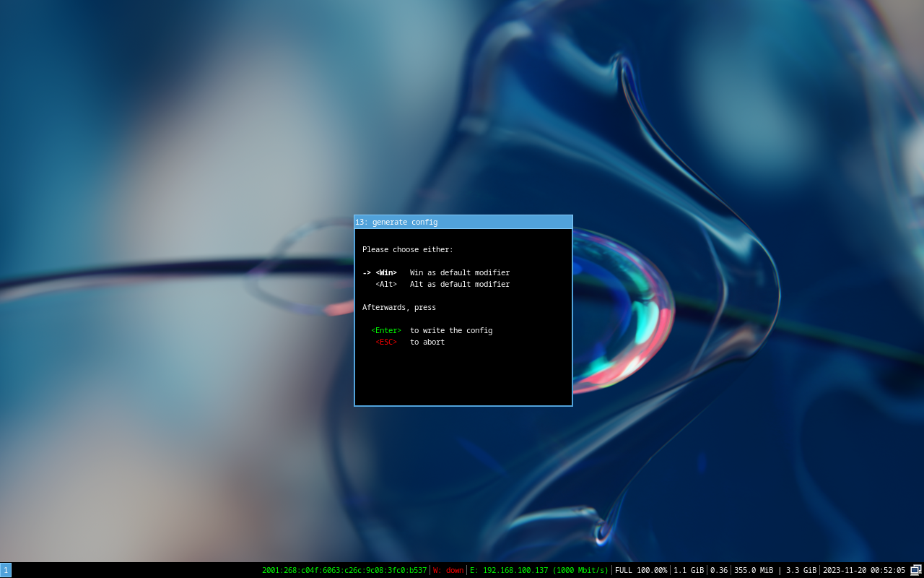Select the <Win> modifier option

coord(386,273)
